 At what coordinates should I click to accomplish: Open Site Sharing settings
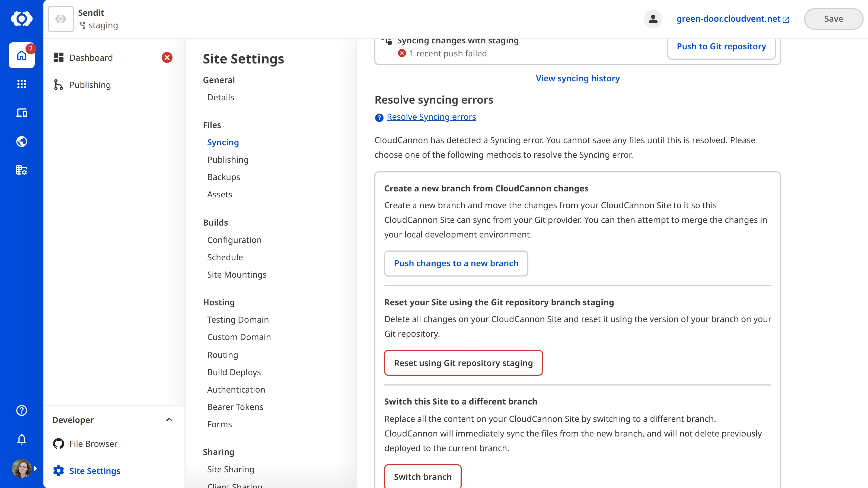point(231,470)
